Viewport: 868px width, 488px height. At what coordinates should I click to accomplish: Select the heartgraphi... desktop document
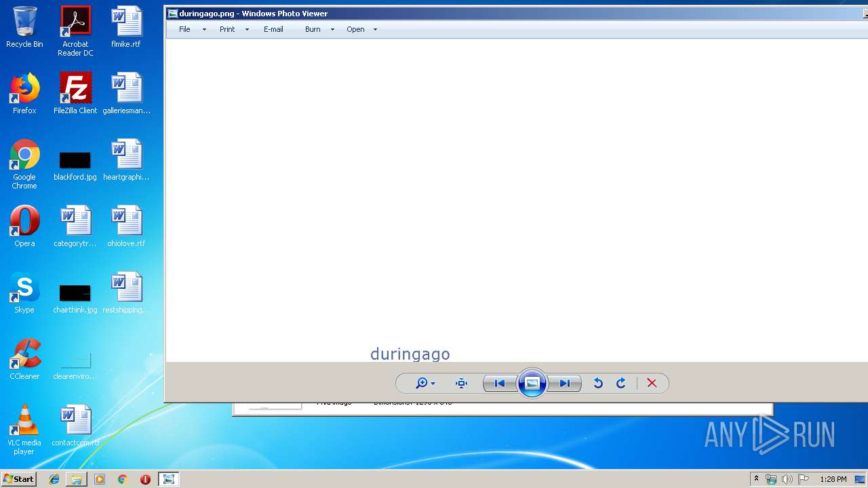(x=126, y=160)
